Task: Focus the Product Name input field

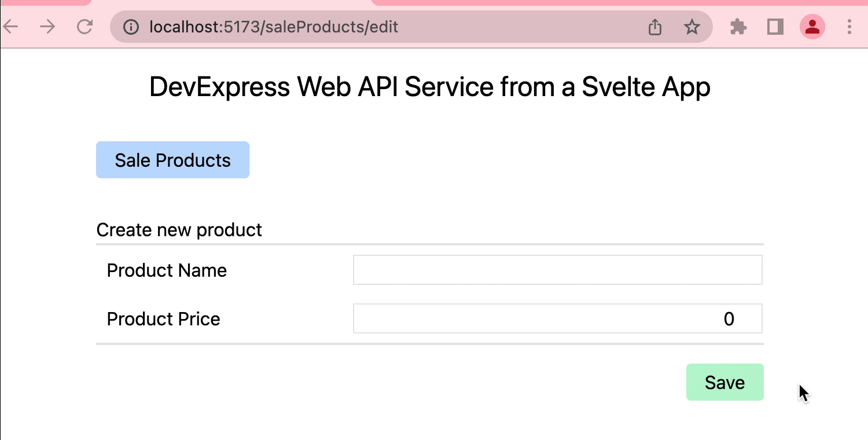Action: click(557, 270)
